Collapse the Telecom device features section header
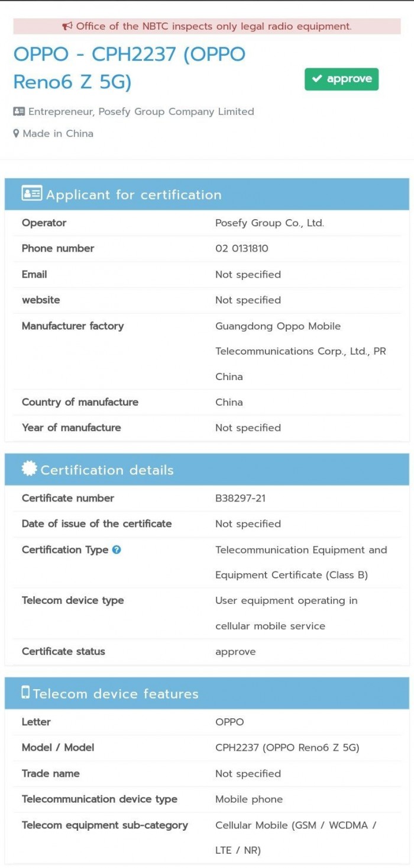Screen dimensions: 414x868 207,693
